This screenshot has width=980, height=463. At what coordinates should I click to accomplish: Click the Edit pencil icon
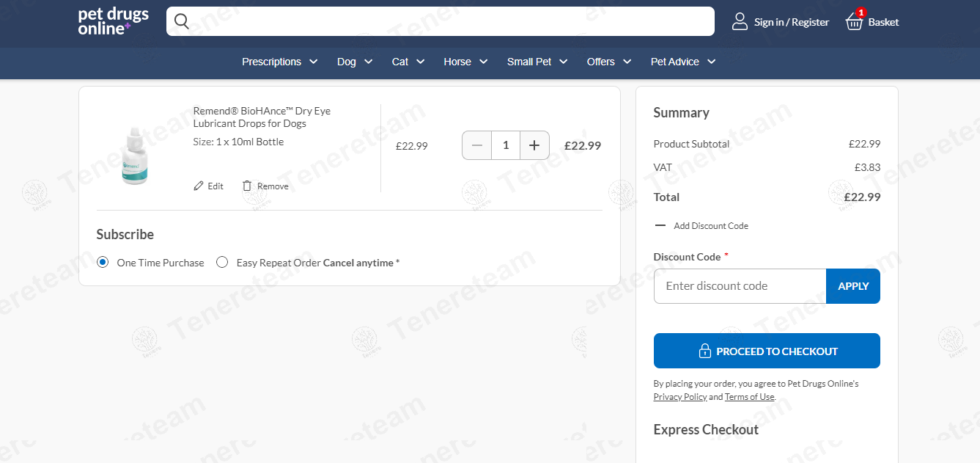tap(199, 186)
